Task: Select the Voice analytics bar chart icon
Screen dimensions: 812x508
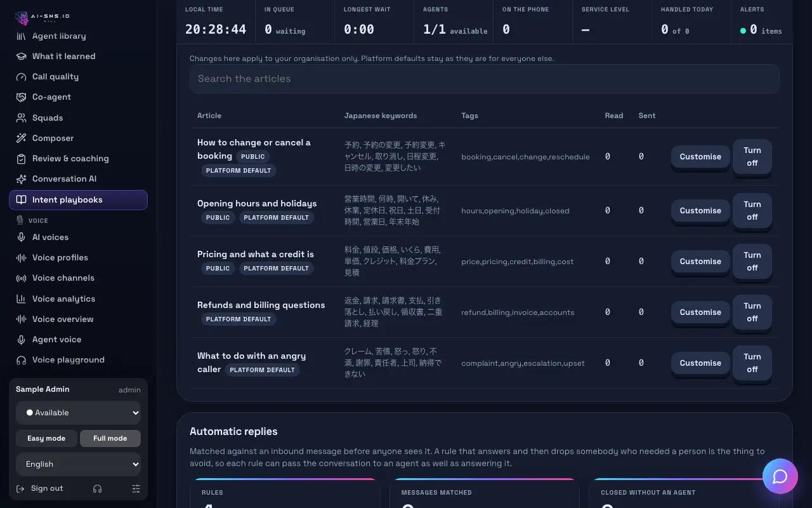Action: 21,299
